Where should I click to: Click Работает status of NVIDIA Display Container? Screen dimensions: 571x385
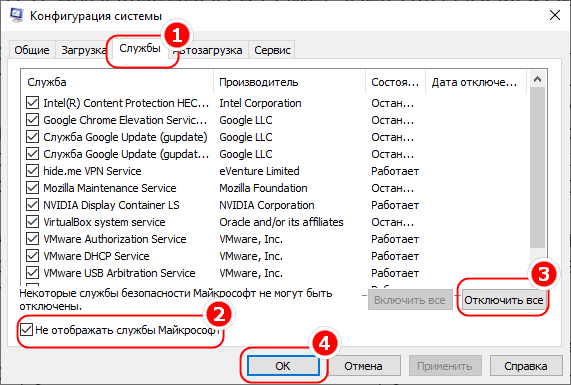(x=395, y=205)
